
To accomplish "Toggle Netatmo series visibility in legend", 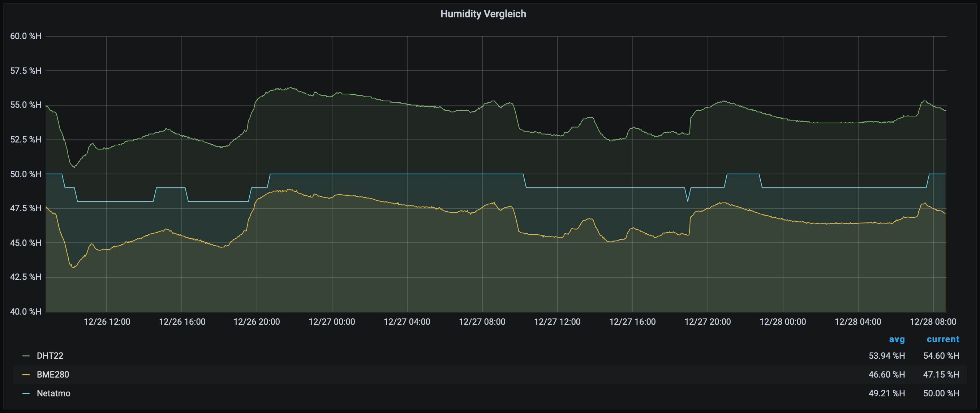I will 53,393.
